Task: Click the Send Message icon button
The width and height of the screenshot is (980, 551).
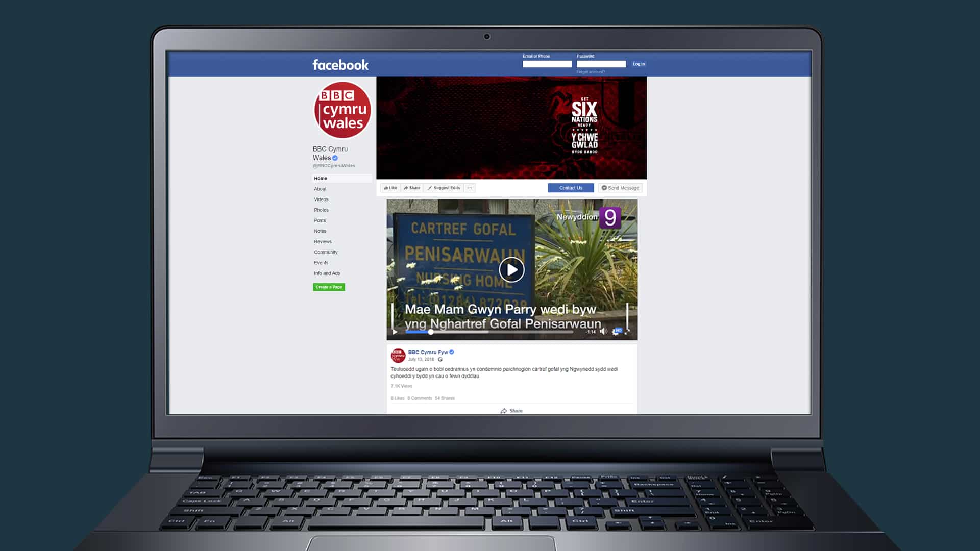Action: 604,188
